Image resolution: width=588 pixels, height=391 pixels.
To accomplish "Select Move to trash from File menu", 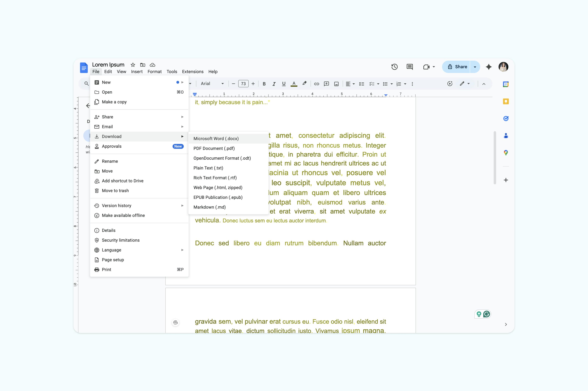I will tap(115, 191).
